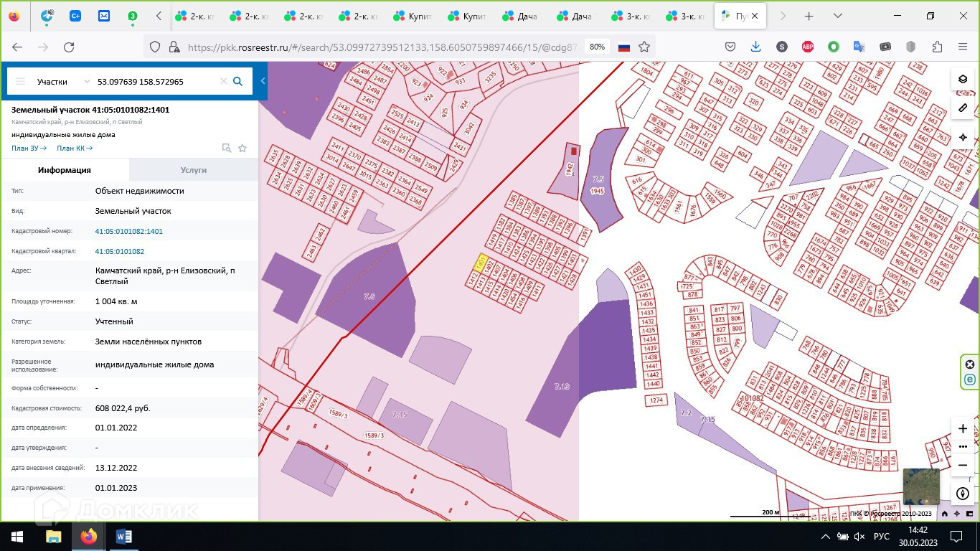Open hamburger menu in search panel
Image resolution: width=980 pixels, height=551 pixels.
20,81
